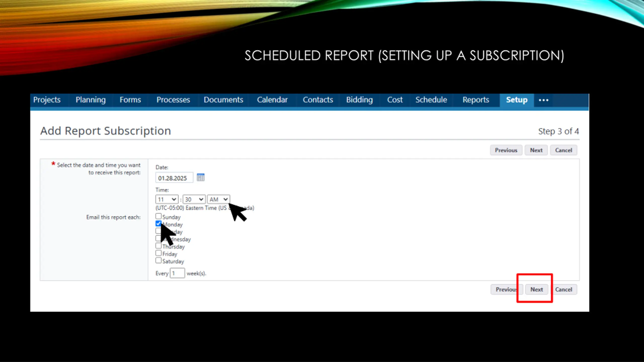Go to the Projects tab
Viewport: 644px width, 362px height.
point(47,100)
